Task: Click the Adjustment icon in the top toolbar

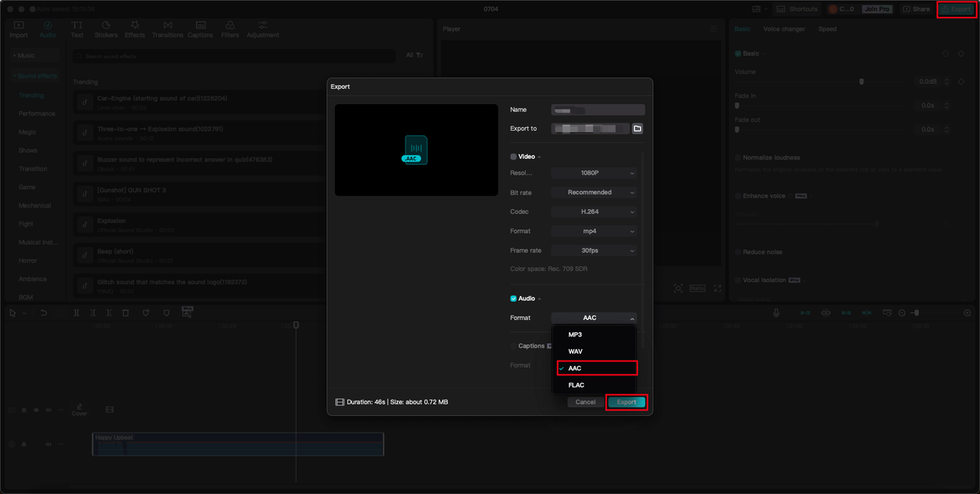Action: (263, 30)
